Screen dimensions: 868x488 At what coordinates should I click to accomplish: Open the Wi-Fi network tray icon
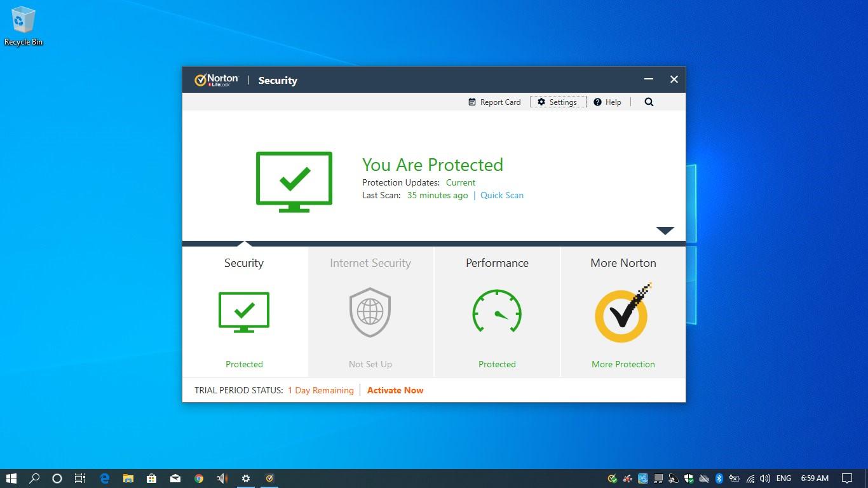click(x=750, y=478)
